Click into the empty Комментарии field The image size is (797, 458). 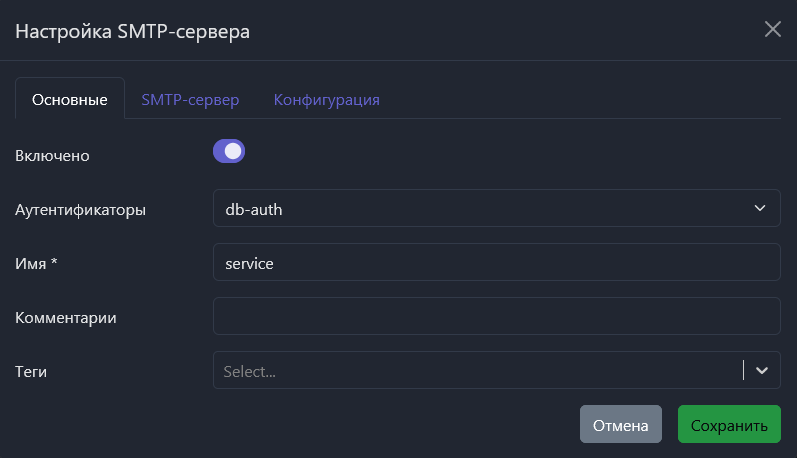coord(496,317)
